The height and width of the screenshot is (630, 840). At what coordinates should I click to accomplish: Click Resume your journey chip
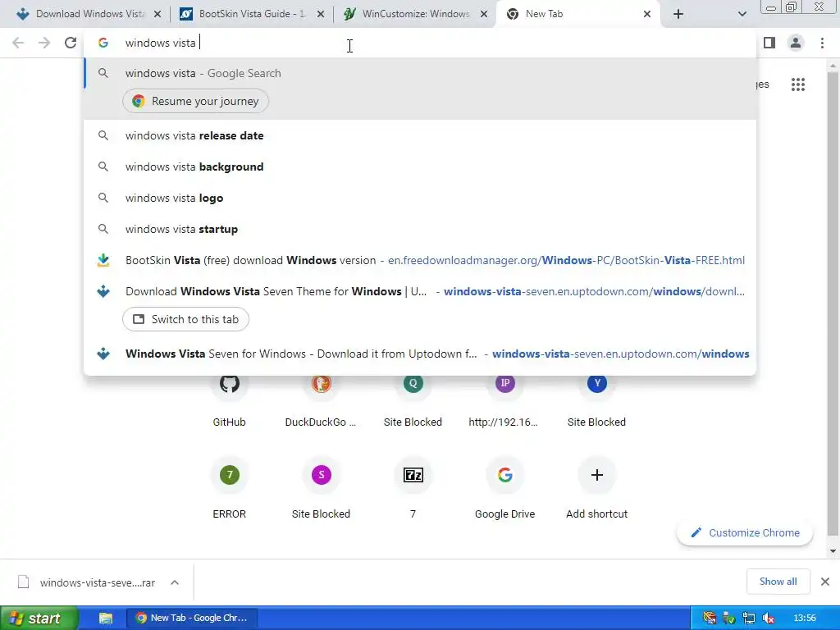point(195,101)
